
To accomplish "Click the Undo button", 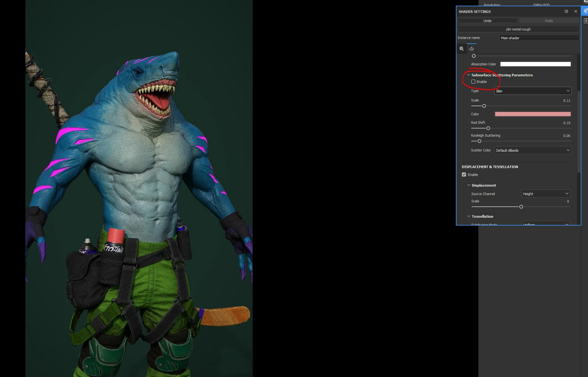I will tap(488, 20).
